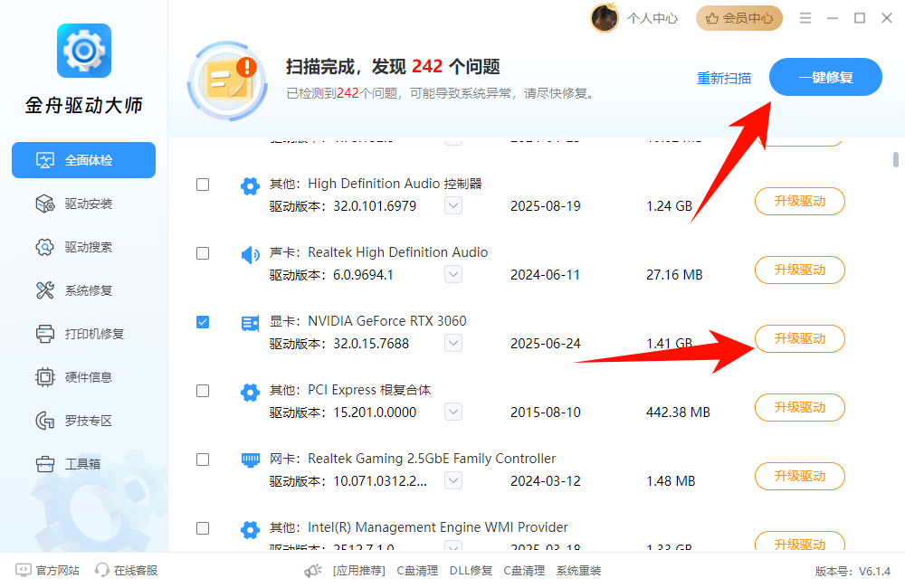The height and width of the screenshot is (588, 905).
Task: Click the 官方网站 monitor icon
Action: click(x=24, y=570)
